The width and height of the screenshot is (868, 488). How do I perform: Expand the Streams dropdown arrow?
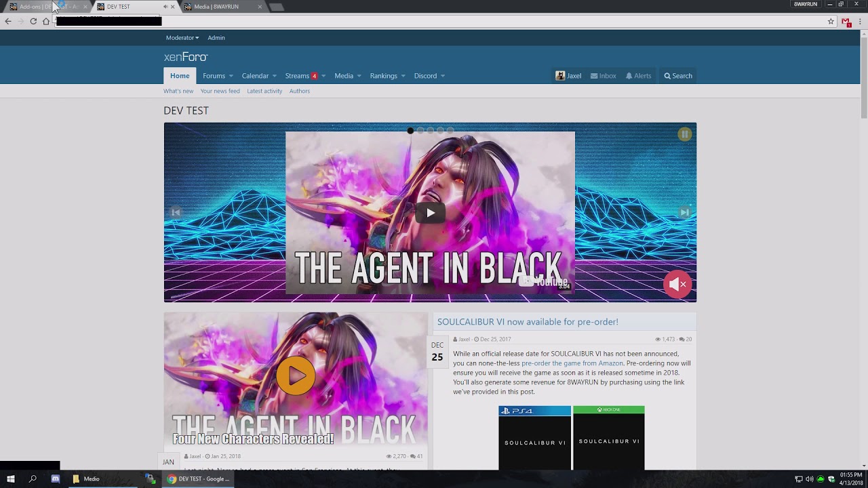click(323, 76)
